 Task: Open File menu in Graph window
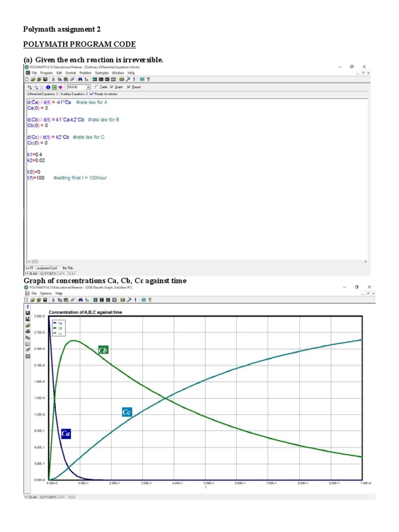(34, 293)
